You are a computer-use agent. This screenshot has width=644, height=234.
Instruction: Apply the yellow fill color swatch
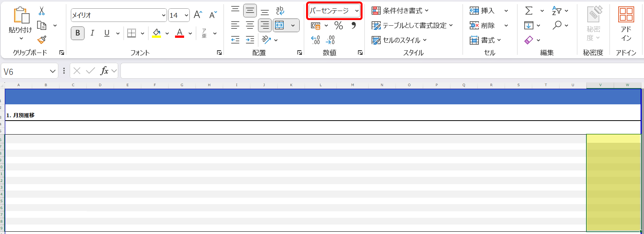pos(156,33)
